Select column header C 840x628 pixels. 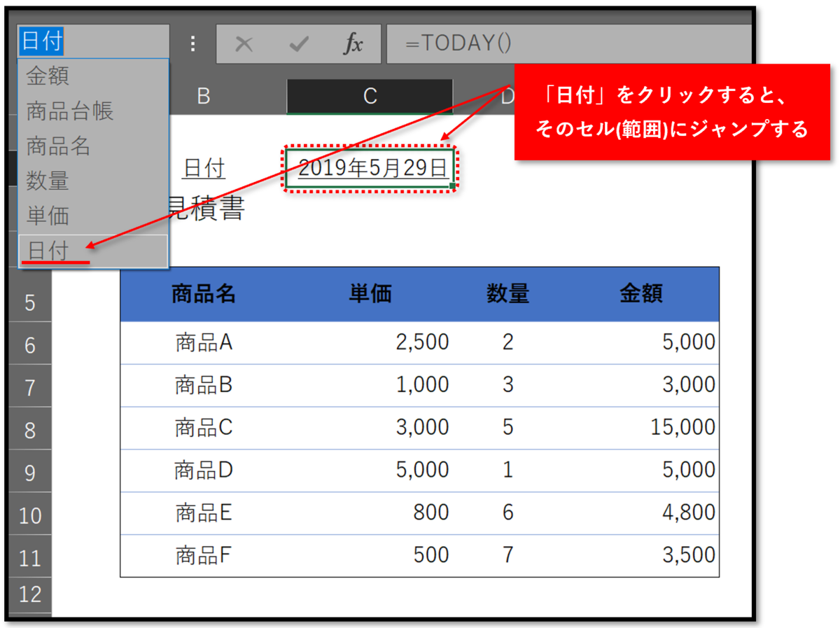point(370,97)
